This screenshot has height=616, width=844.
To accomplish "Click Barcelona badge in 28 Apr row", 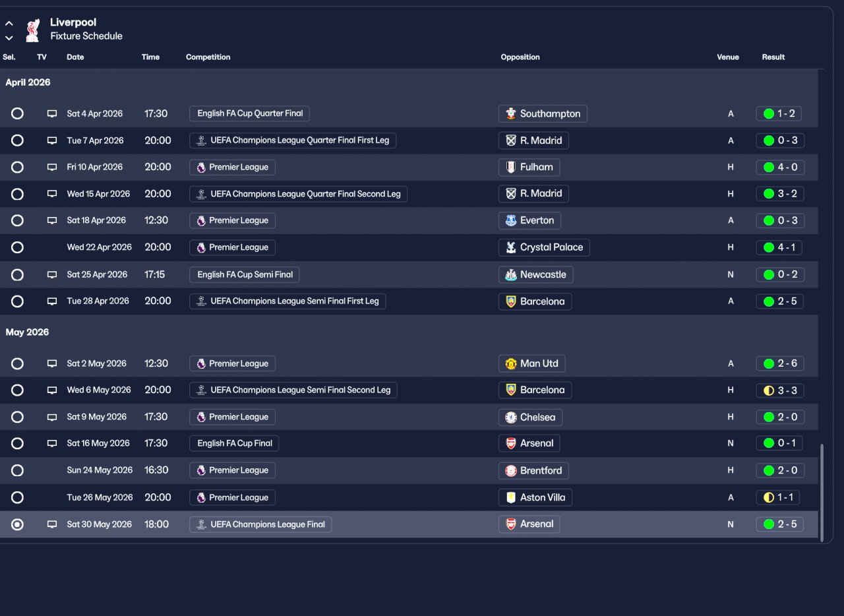I will (511, 301).
